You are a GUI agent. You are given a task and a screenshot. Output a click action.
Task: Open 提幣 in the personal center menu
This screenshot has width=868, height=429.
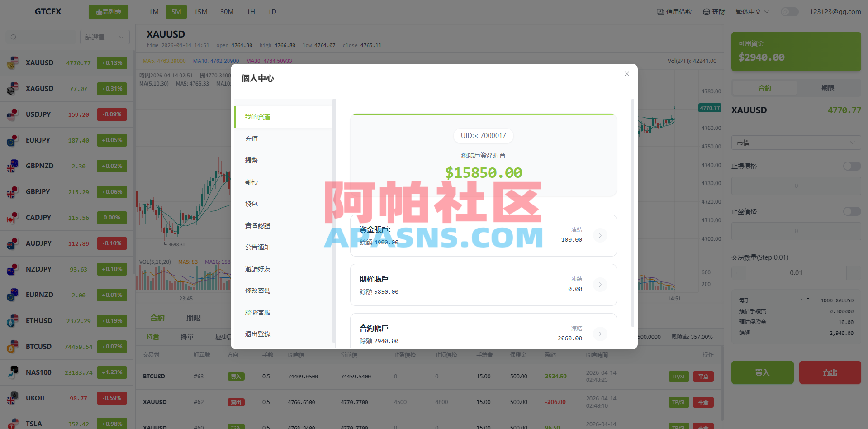coord(284,160)
